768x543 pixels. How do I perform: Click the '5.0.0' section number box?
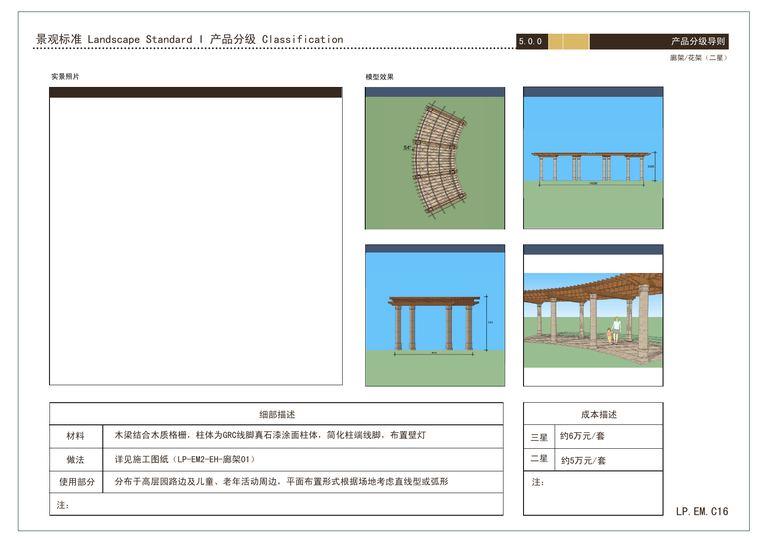[x=531, y=42]
